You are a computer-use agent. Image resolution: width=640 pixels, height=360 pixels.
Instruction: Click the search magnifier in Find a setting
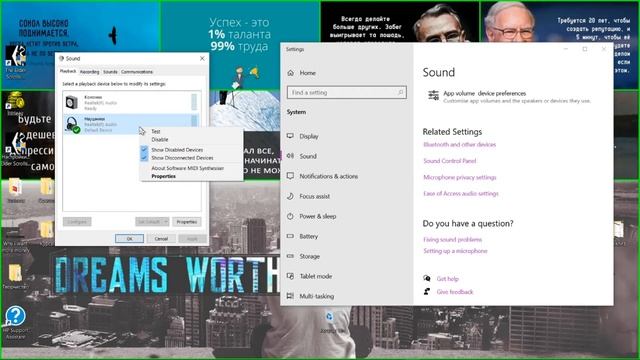[x=400, y=93]
